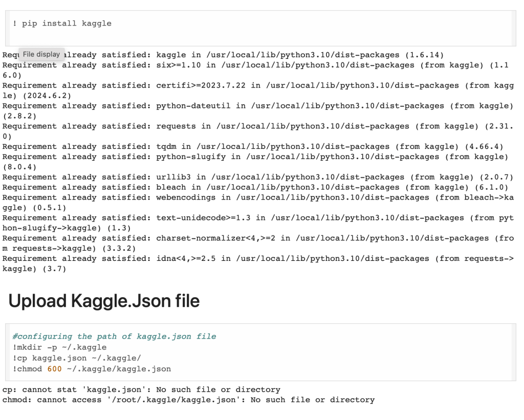The height and width of the screenshot is (420, 524).
Task: Click the python-dateutil requirement output line
Action: tap(256, 106)
